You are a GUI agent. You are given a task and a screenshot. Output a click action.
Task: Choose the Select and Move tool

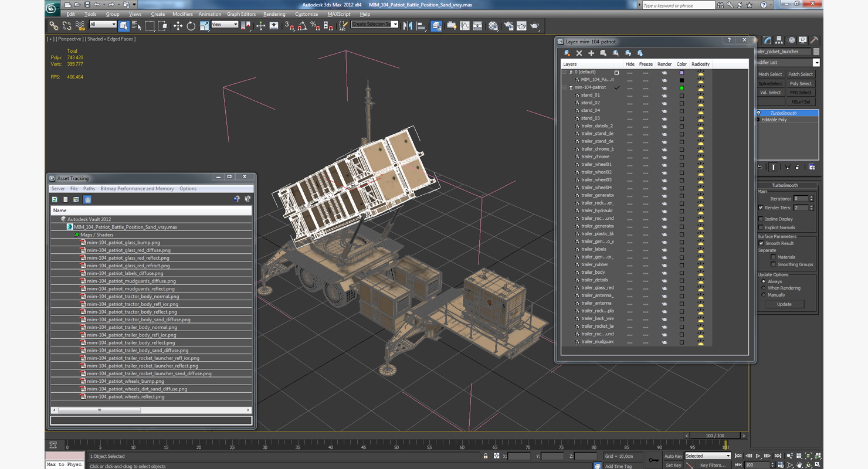178,26
